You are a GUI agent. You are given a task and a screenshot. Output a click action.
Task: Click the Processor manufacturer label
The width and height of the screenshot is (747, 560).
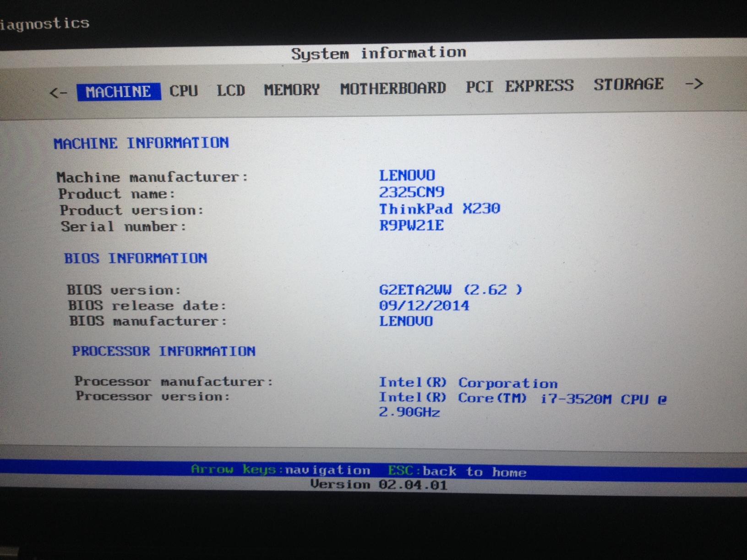coord(174,381)
